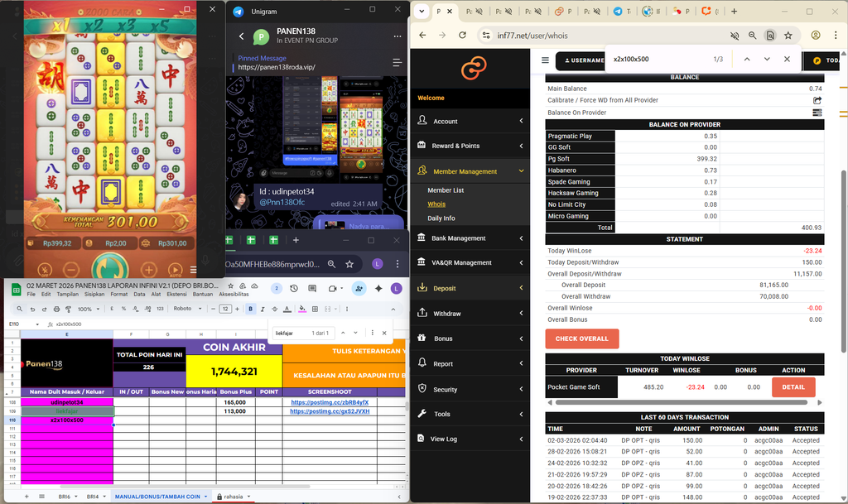Toggle AUTO spin button in game
Image resolution: width=848 pixels, height=504 pixels.
coord(176,269)
